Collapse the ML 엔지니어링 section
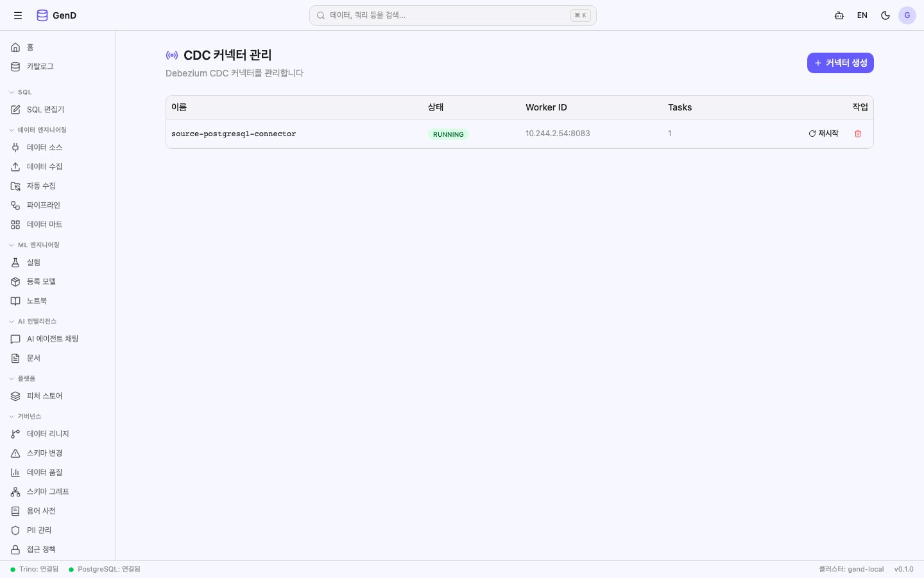Viewport: 924px width, 578px height. click(x=34, y=245)
